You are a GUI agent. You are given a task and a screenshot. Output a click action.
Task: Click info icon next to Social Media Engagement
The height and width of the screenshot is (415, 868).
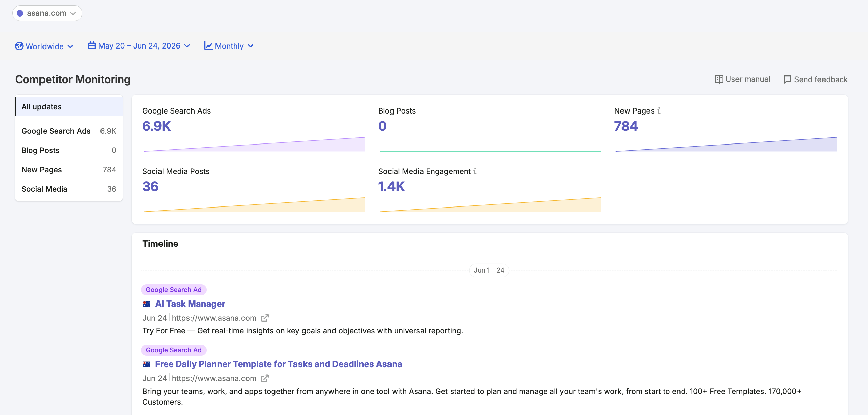tap(475, 171)
